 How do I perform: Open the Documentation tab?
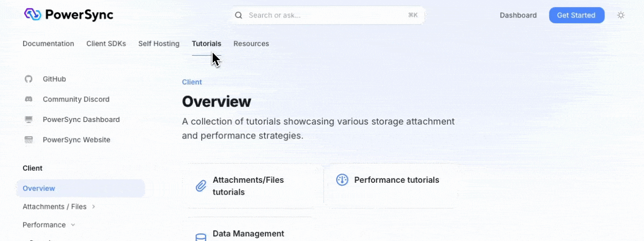point(48,44)
